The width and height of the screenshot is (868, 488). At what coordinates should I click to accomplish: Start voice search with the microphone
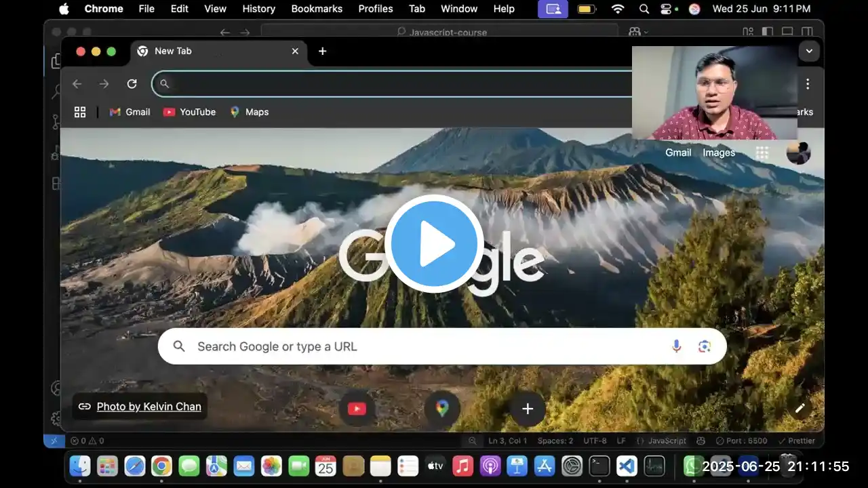click(676, 346)
